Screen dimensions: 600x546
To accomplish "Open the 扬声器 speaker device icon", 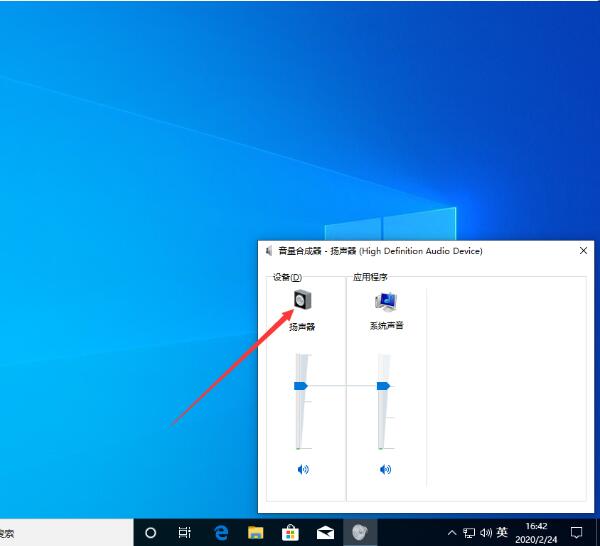I will [x=302, y=300].
